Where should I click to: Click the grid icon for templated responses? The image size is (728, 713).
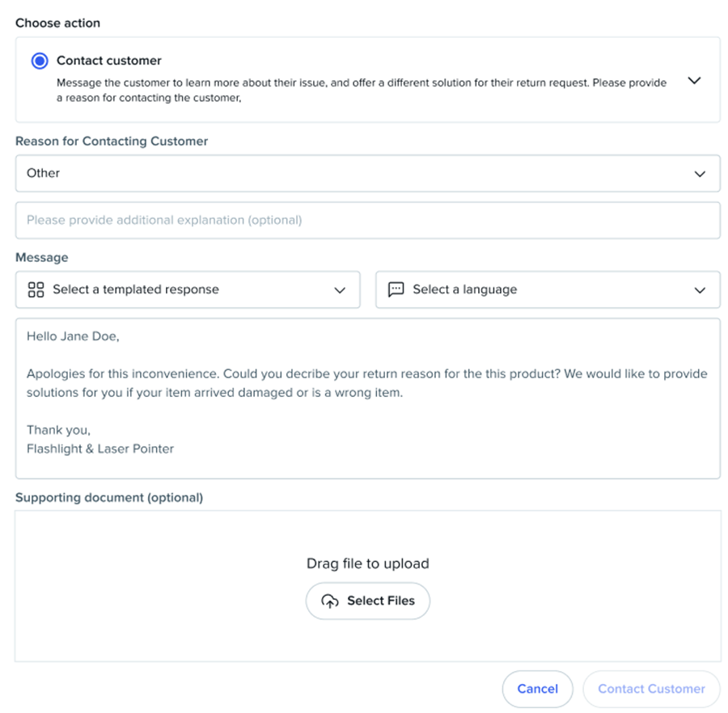[36, 289]
